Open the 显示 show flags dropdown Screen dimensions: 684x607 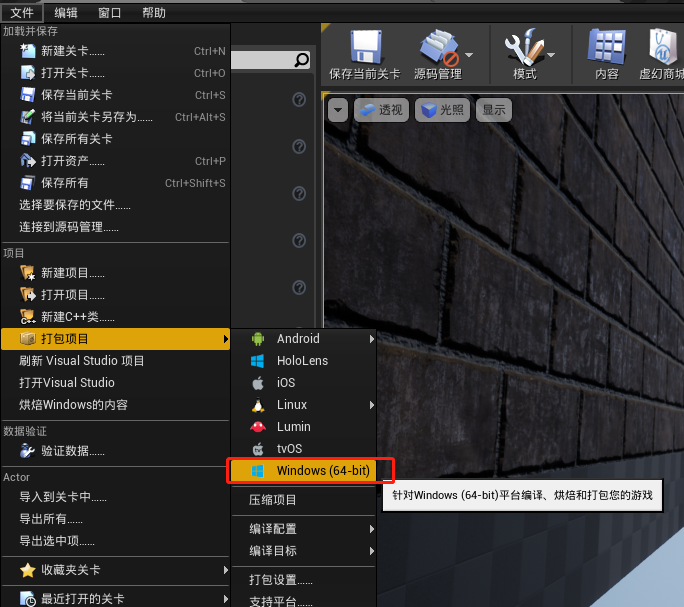(x=494, y=110)
